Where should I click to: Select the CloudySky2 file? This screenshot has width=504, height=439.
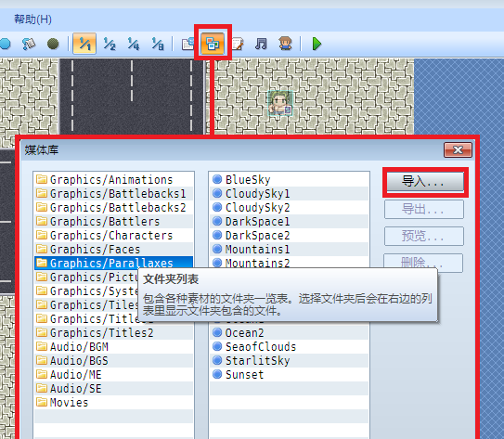[x=289, y=207]
